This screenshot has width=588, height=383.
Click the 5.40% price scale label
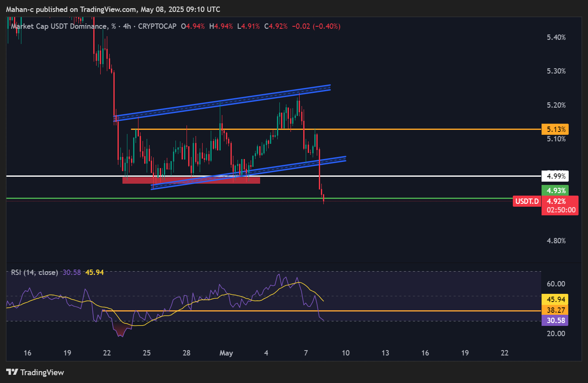click(x=556, y=37)
